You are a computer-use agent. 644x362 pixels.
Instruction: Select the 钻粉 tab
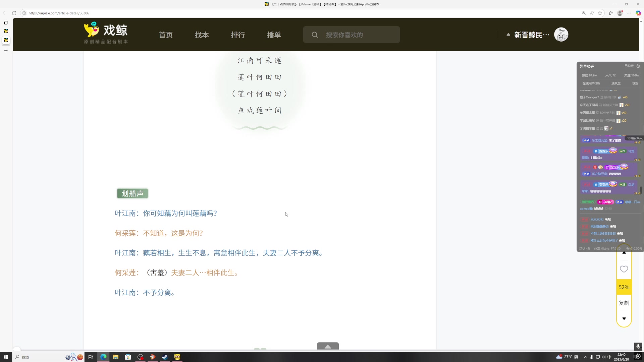click(x=635, y=83)
